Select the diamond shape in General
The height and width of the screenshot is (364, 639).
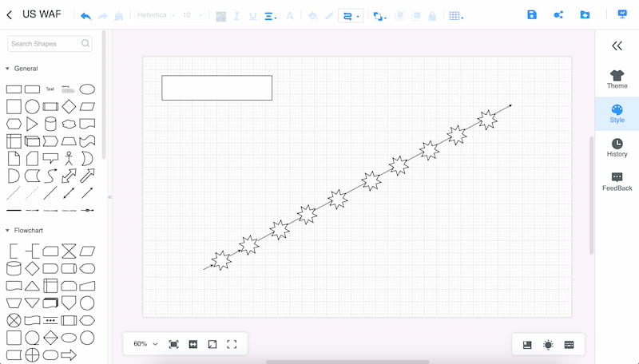(69, 106)
